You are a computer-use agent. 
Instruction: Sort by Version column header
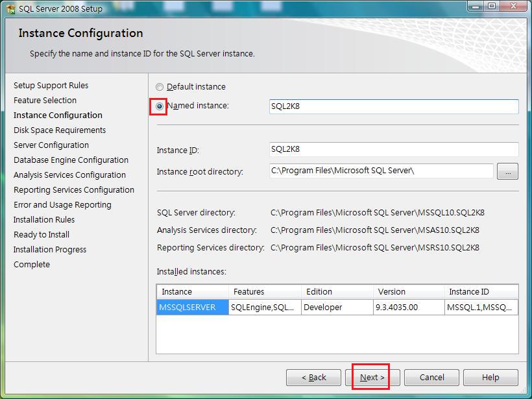pos(409,292)
